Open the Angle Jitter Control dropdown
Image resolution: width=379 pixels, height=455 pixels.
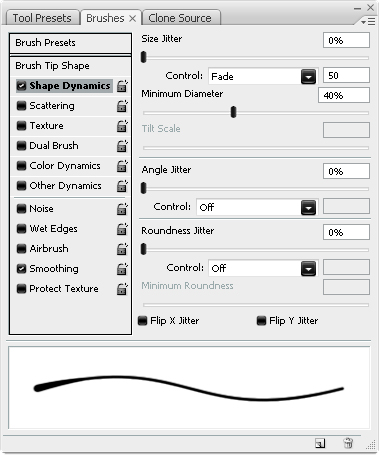coord(257,207)
